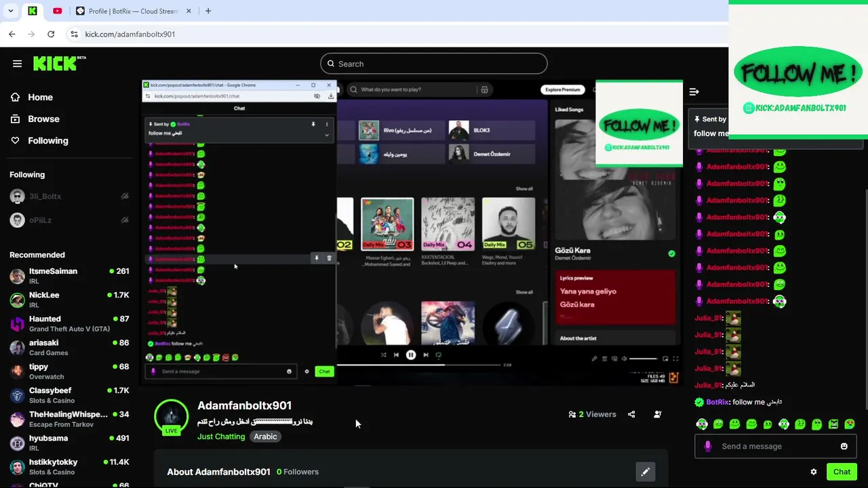Viewport: 868px width, 488px height.
Task: Open followed channel 3li_Boltx
Action: click(45, 196)
